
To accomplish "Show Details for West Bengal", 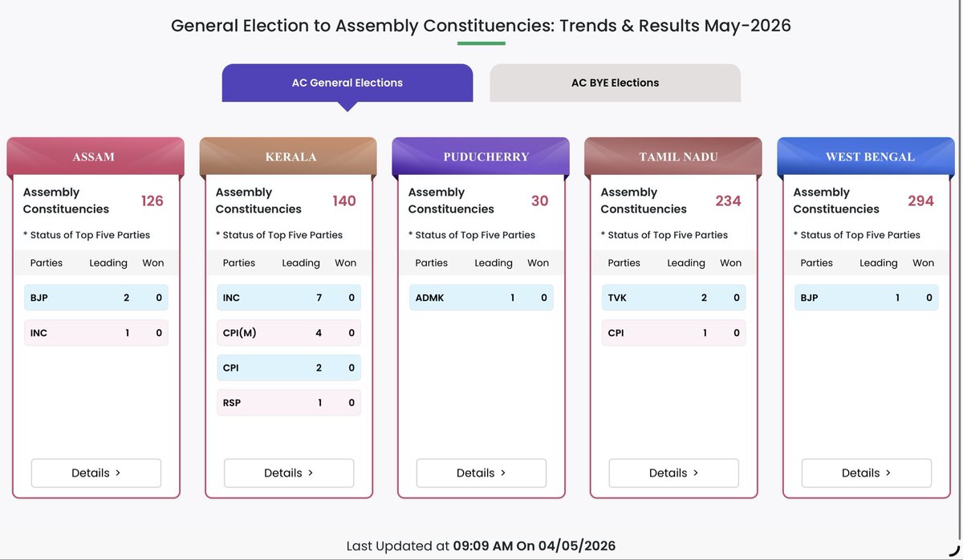I will 867,473.
